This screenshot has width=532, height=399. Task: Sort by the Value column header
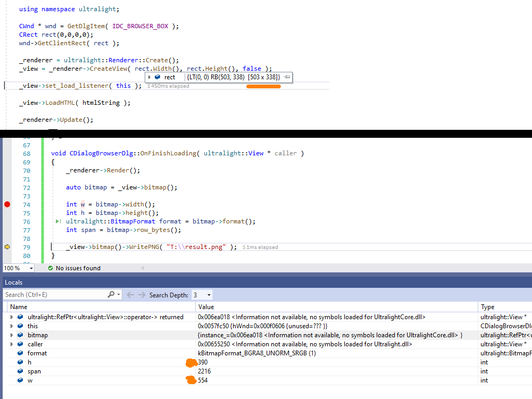point(337,307)
